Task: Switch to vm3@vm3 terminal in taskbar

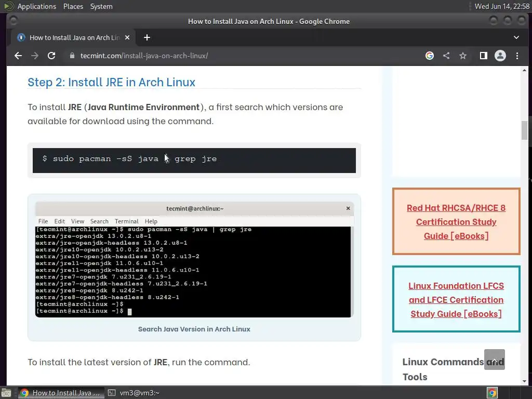Action: coord(134,393)
